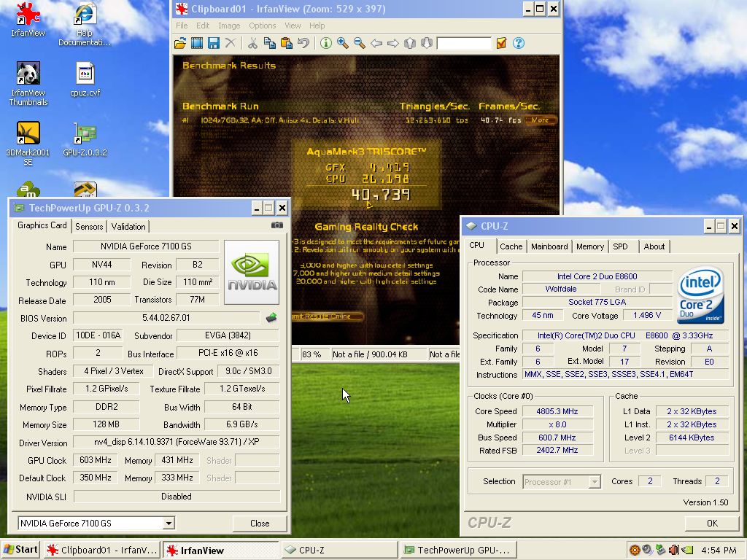
Task: Open the Options menu in IrfanView
Action: (262, 26)
